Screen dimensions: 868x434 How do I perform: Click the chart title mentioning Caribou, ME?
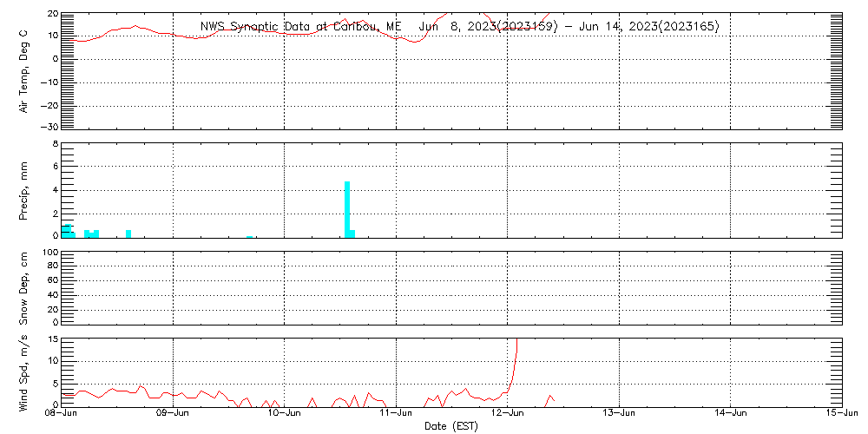tap(459, 26)
